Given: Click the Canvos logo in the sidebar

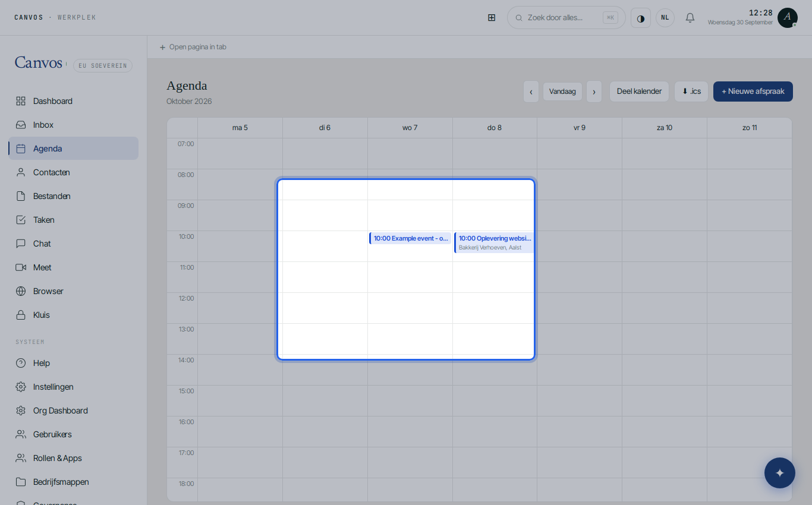Looking at the screenshot, I should 39,62.
